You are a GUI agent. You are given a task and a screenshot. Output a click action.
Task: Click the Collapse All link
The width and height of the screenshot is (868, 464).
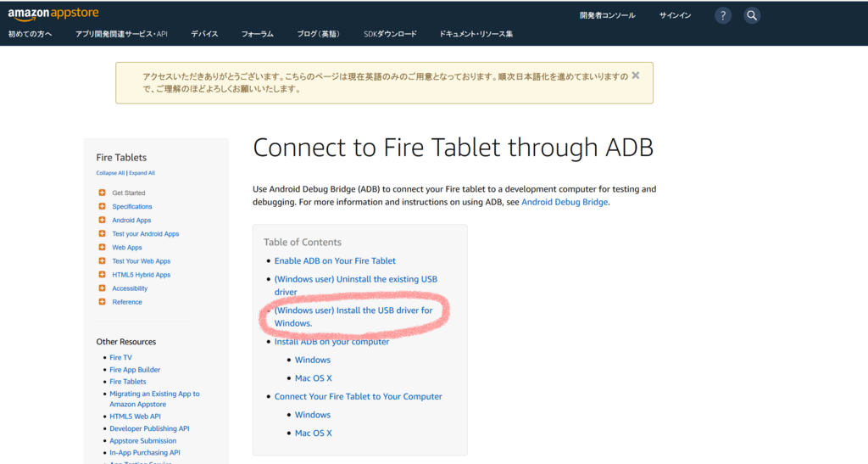click(110, 173)
